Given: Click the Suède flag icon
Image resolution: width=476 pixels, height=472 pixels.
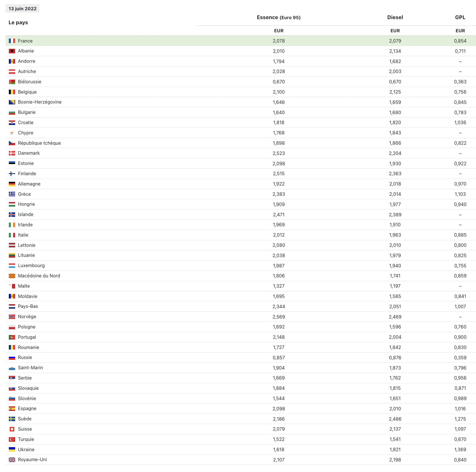Looking at the screenshot, I should [12, 419].
